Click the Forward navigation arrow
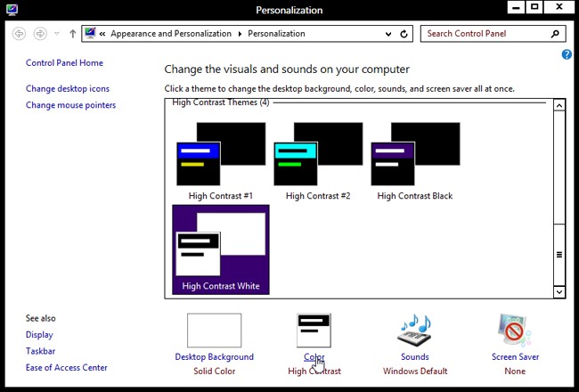579x392 pixels. 40,34
